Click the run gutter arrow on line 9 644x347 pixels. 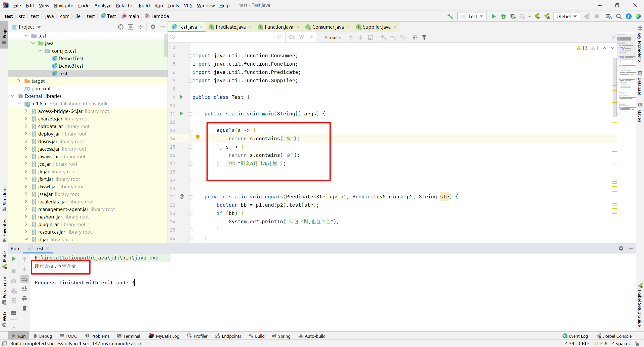pos(181,97)
